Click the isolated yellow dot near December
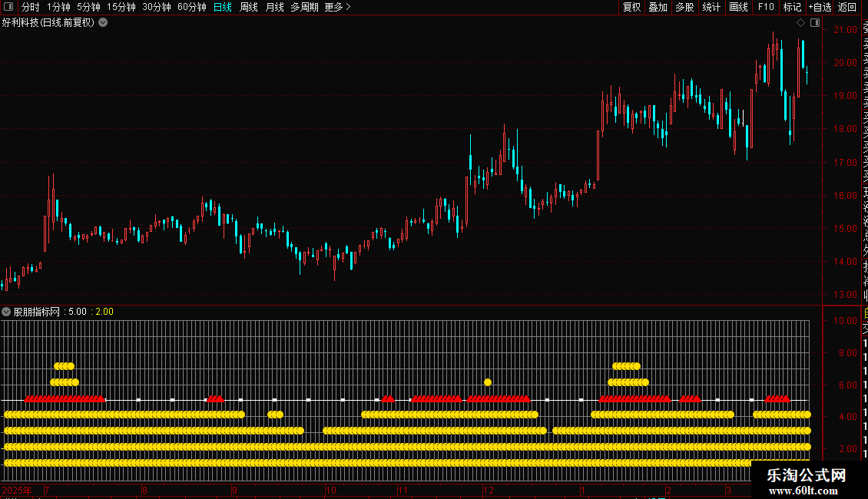868x499 pixels. pyautogui.click(x=488, y=382)
